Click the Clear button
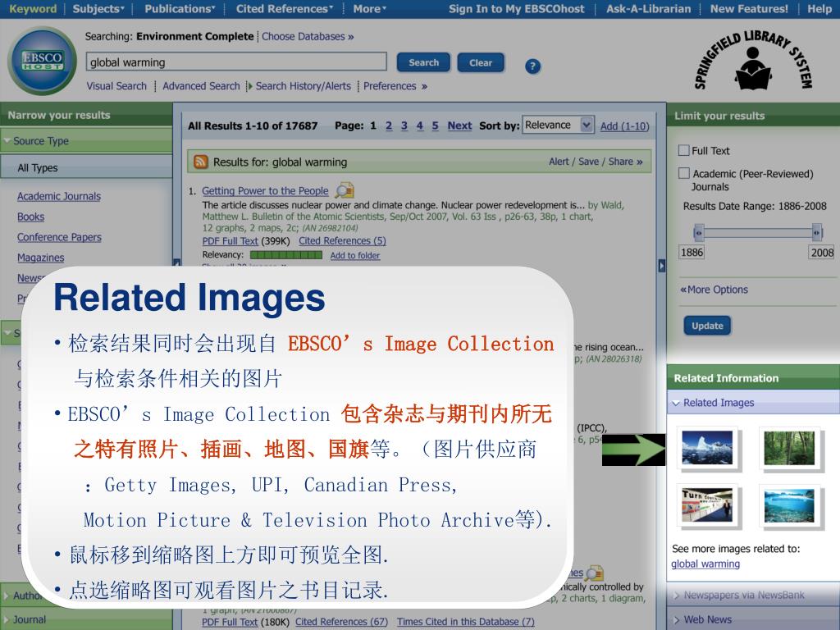The height and width of the screenshot is (630, 840). pyautogui.click(x=481, y=62)
